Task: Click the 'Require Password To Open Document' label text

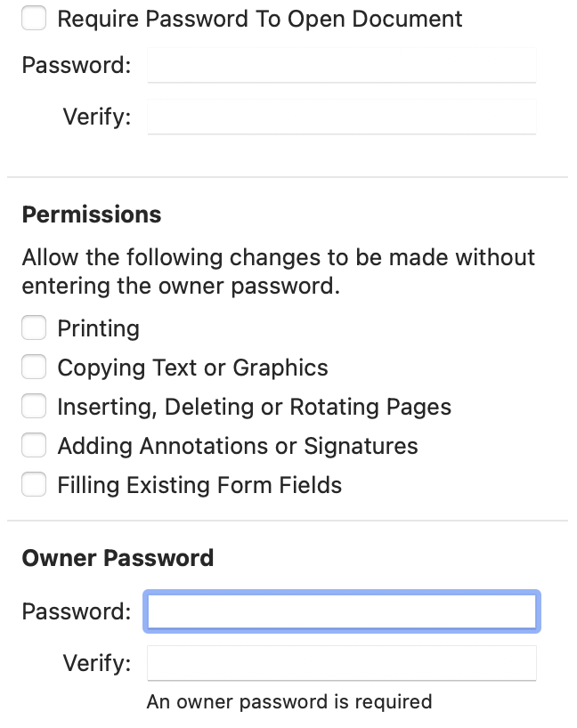Action: point(260,19)
